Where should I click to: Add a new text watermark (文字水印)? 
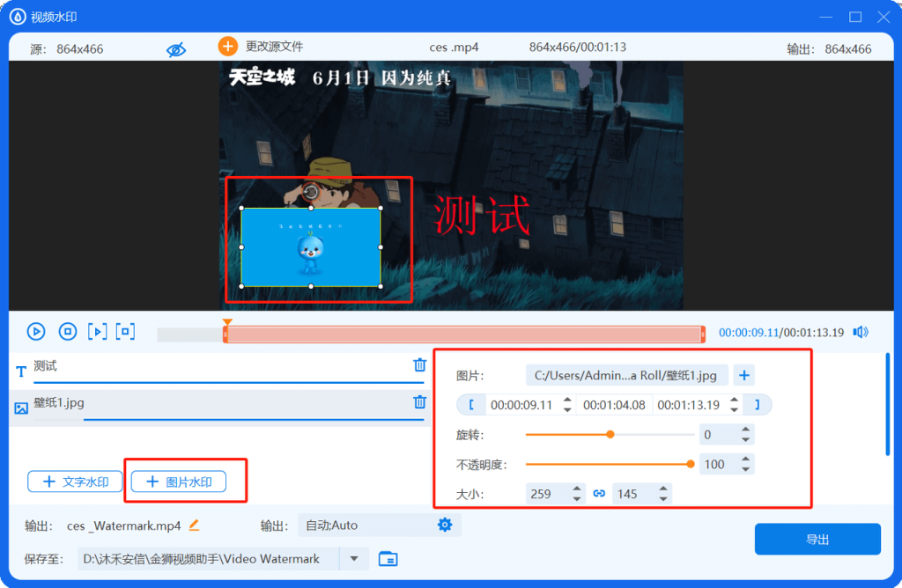tap(76, 481)
